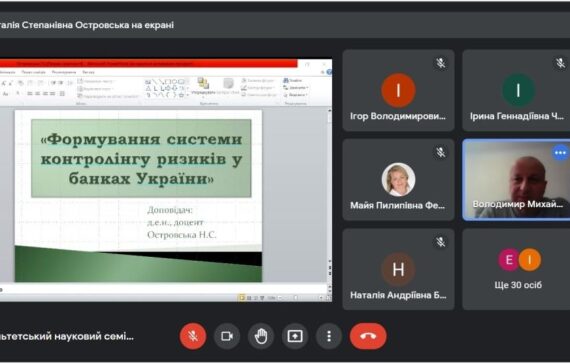The image size is (570, 364).
Task: Select Майя Пилипівна's profile photo tile
Action: tap(398, 179)
